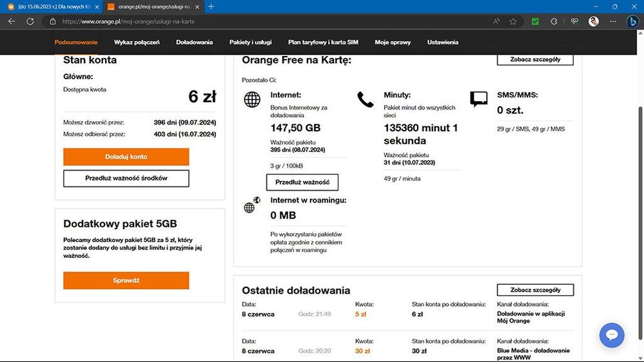This screenshot has height=362, width=644.
Task: Click Zobacz szczegóły in Ostatnie doładowania
Action: pos(535,290)
